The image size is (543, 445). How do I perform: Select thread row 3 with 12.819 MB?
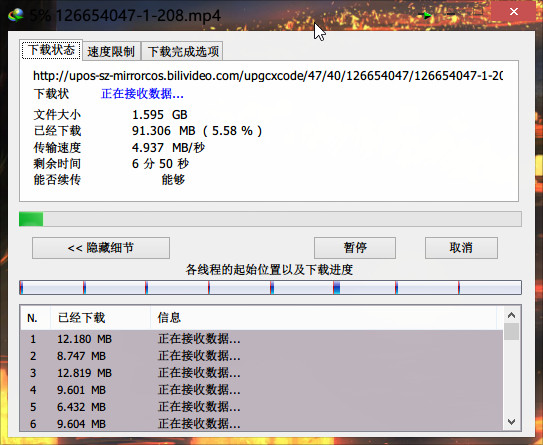coord(261,373)
